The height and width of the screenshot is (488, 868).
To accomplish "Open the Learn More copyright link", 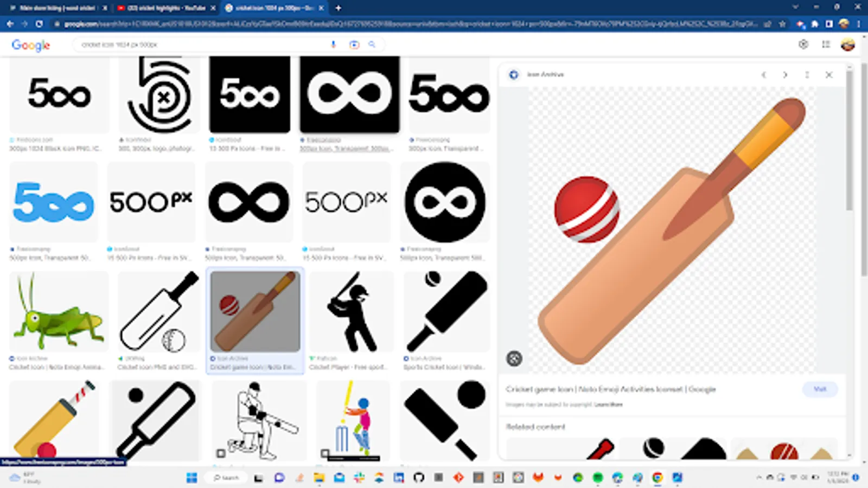I will 608,404.
